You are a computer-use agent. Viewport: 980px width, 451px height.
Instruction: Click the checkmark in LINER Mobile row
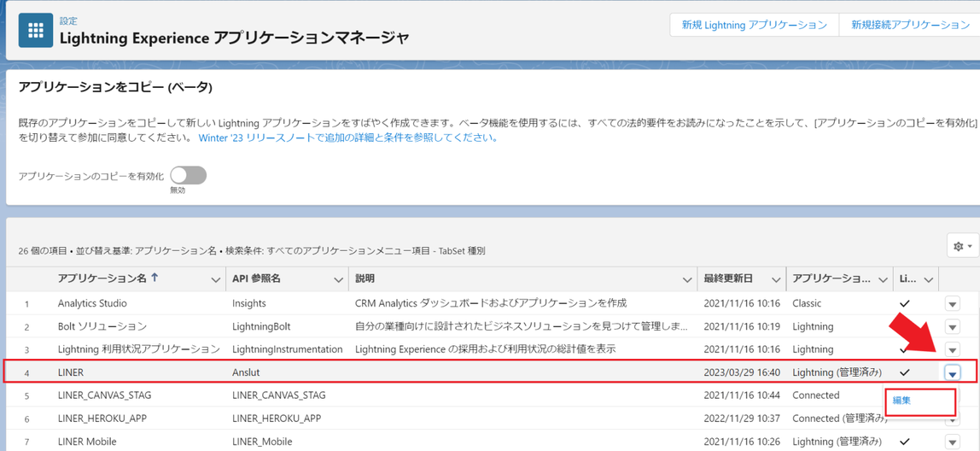904,441
